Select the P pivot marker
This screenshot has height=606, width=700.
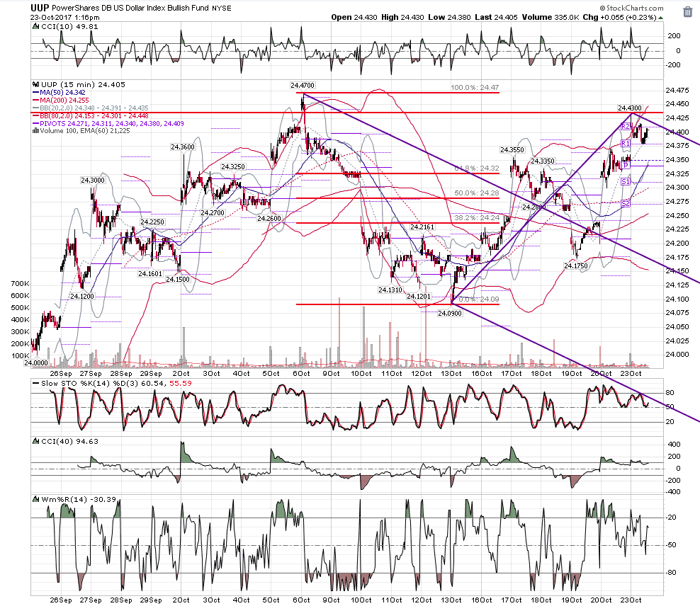(626, 166)
